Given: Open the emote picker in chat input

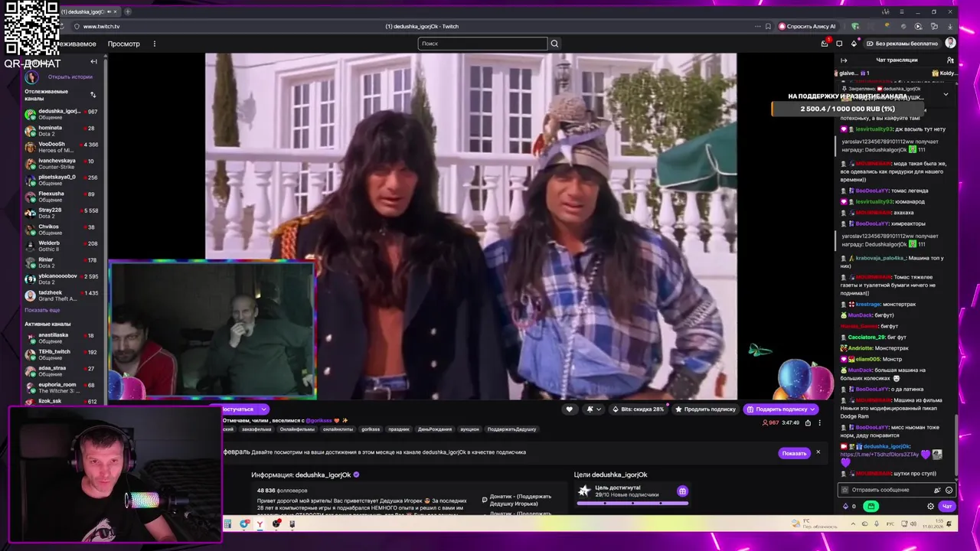Looking at the screenshot, I should point(949,490).
